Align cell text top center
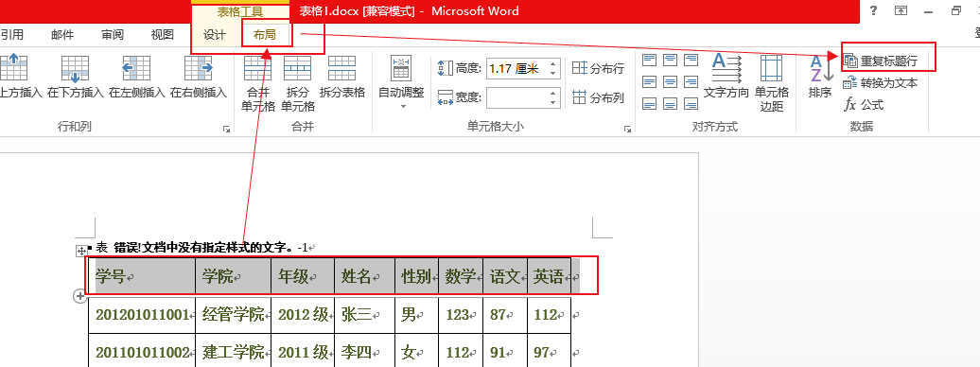The height and width of the screenshot is (367, 980). click(x=671, y=61)
